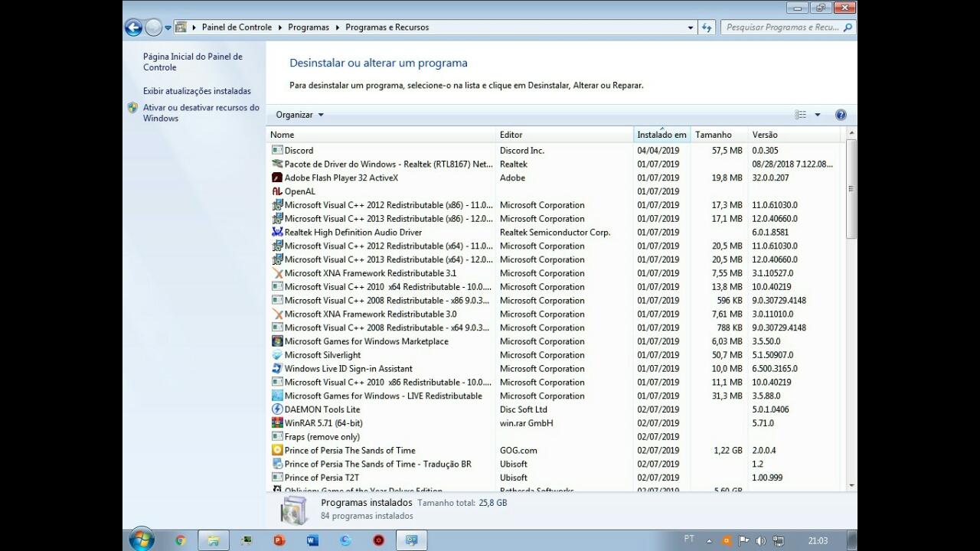980x551 pixels.
Task: Click Microsoft Silverlight icon
Action: tap(277, 355)
